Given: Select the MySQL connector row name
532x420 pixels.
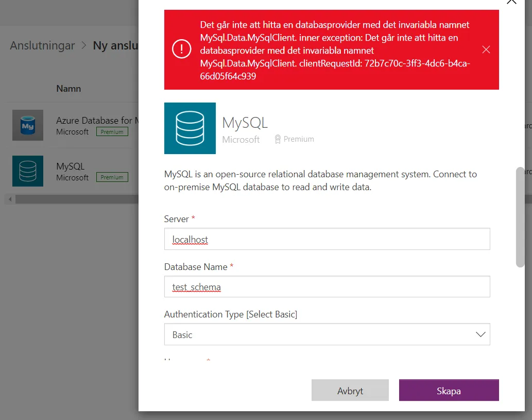Looking at the screenshot, I should (70, 166).
